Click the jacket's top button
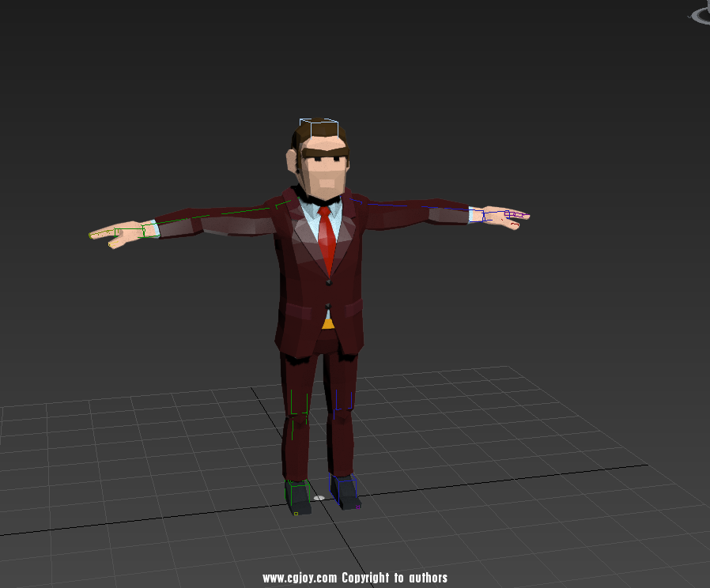This screenshot has width=710, height=588. [x=329, y=281]
